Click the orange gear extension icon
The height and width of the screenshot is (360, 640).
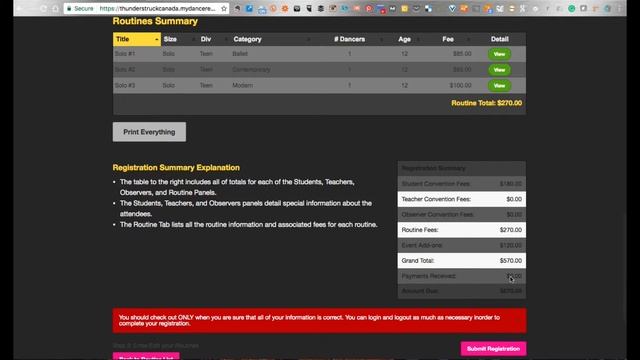coord(285,9)
